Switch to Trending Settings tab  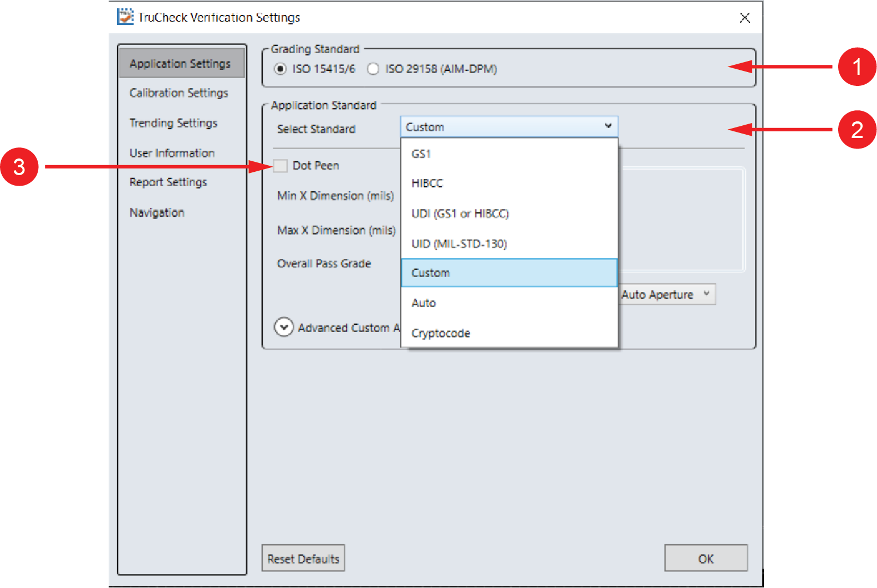pyautogui.click(x=174, y=123)
